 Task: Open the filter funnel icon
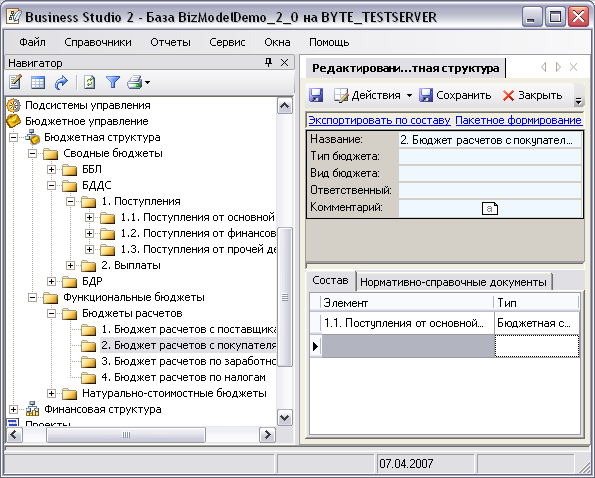click(x=113, y=82)
